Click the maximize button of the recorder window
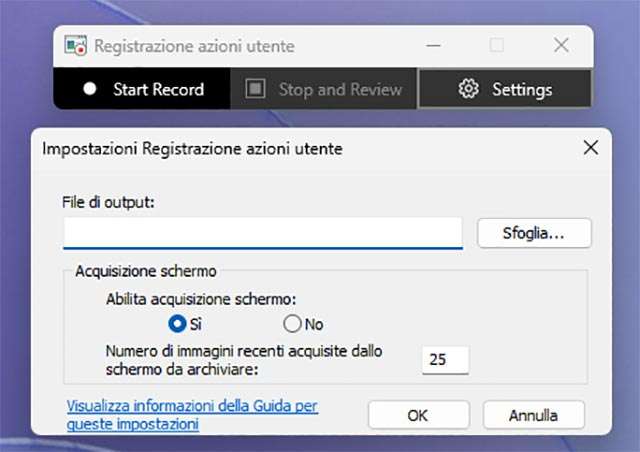Viewport: 640px width, 452px height. click(x=497, y=46)
